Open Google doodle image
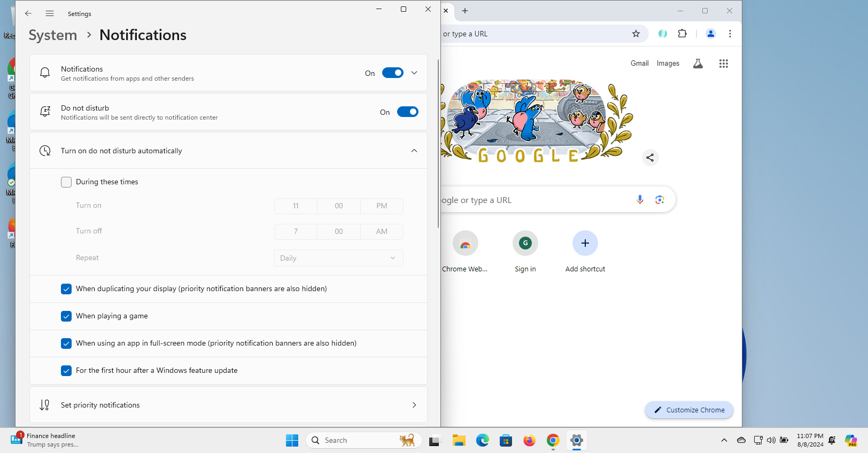 pos(537,121)
